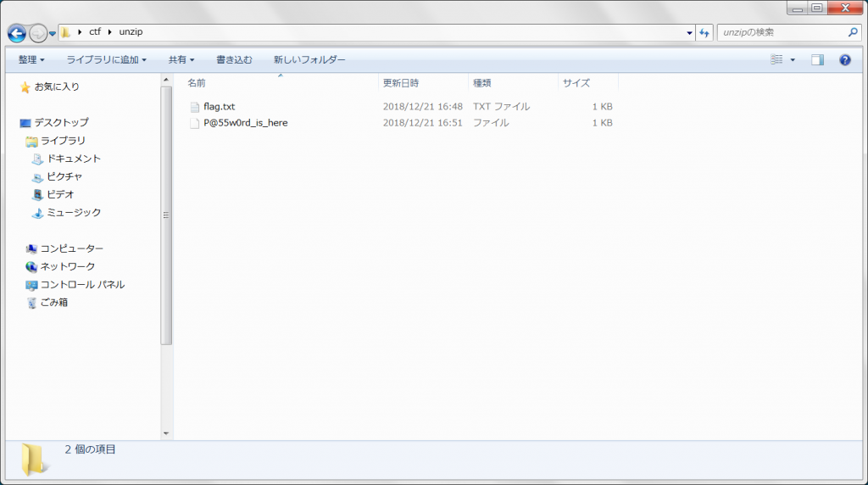Open the 整理 dropdown menu
The image size is (868, 485).
(x=31, y=60)
